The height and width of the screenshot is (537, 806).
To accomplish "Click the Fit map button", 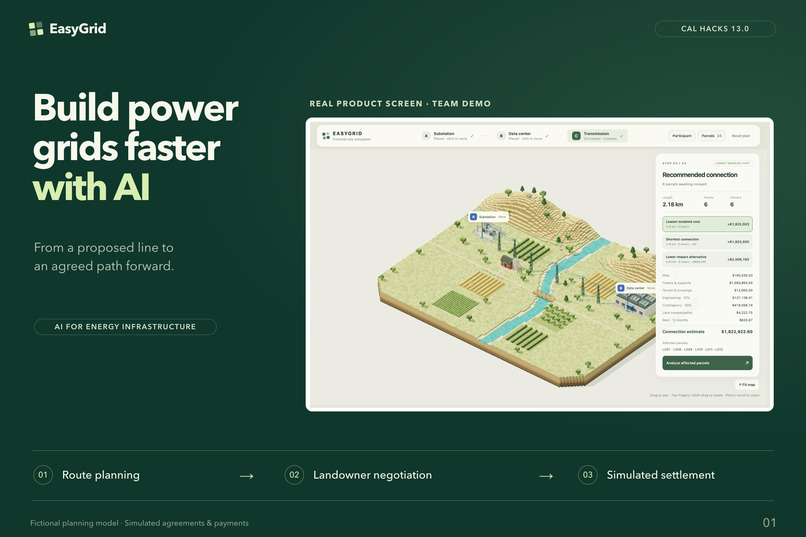I will pos(747,384).
